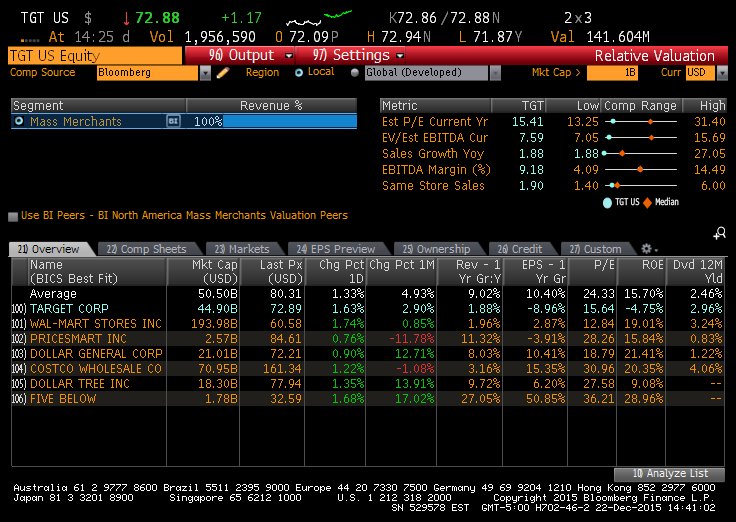Click the intraday sparkline chart at top
Viewport: 736px width, 522px height.
click(319, 19)
